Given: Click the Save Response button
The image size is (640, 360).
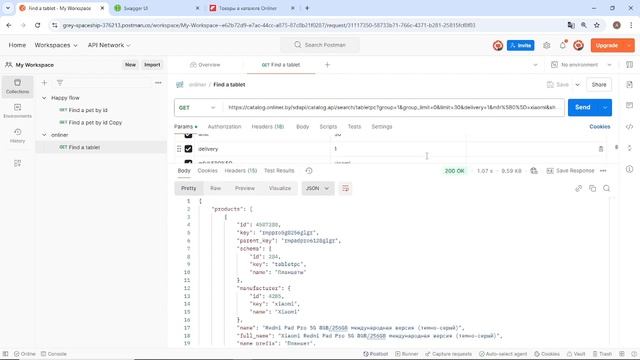Looking at the screenshot, I should (x=570, y=171).
